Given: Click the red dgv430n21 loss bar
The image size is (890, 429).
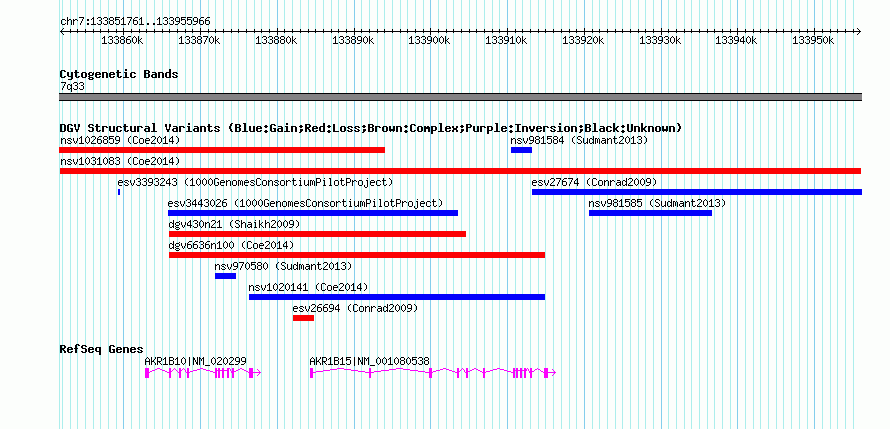Looking at the screenshot, I should 317,234.
